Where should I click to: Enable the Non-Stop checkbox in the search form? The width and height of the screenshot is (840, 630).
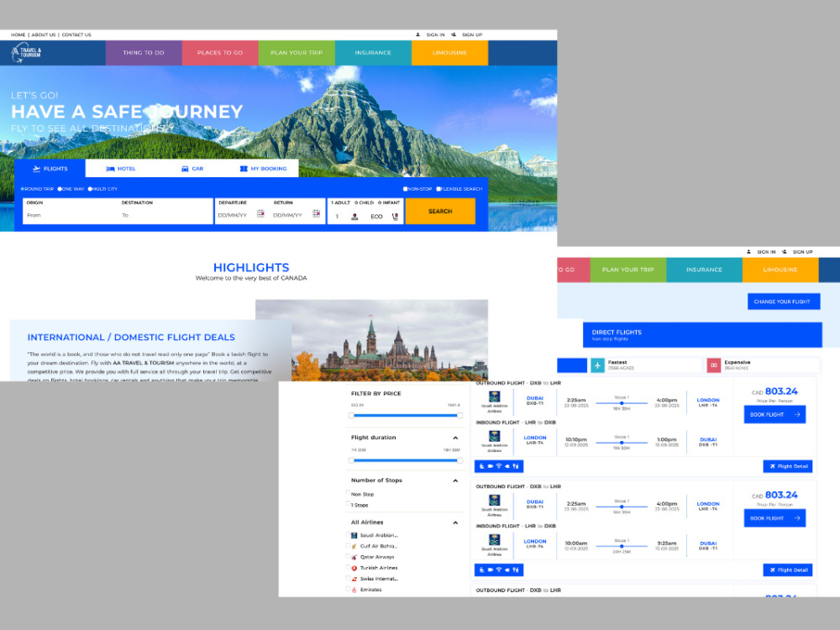405,189
